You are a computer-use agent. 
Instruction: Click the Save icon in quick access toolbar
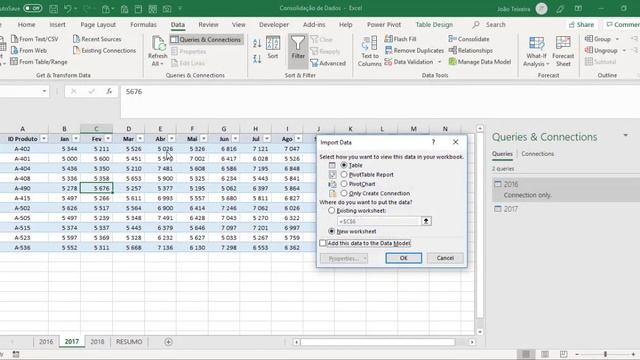point(53,9)
